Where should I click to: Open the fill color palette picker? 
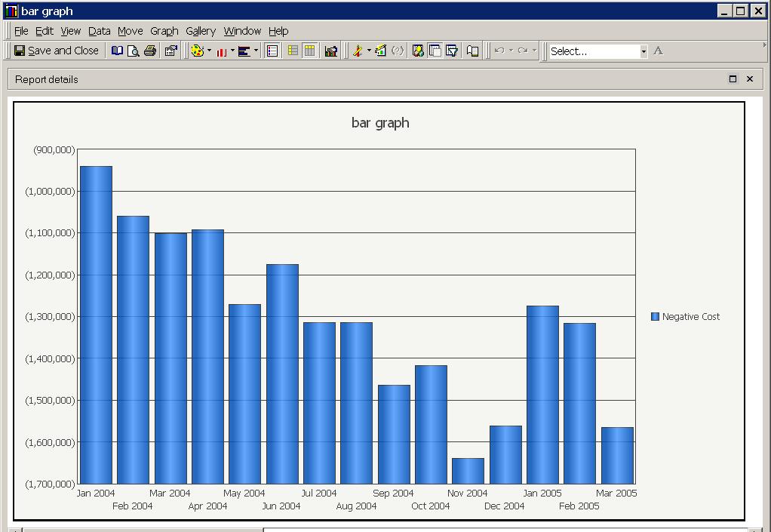[x=196, y=51]
